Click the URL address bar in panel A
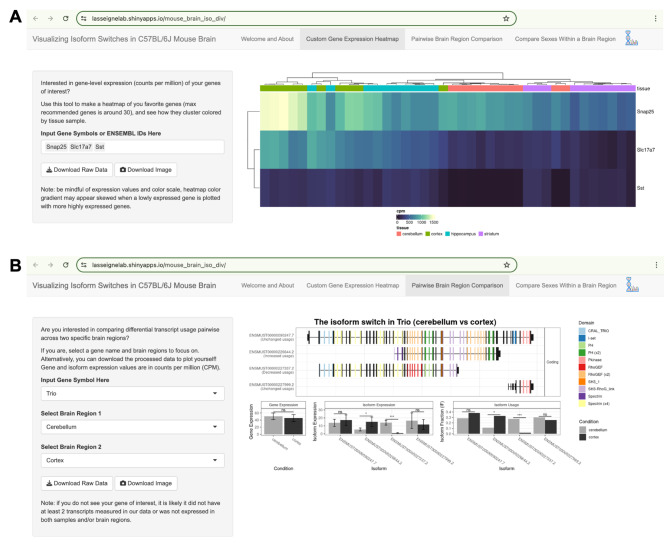The height and width of the screenshot is (543, 669). (x=294, y=18)
